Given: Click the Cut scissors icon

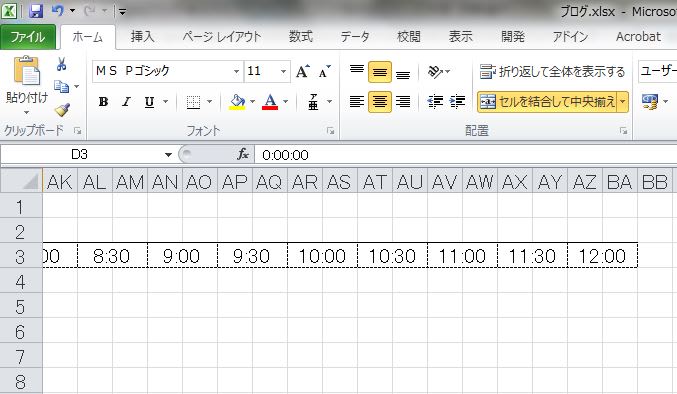Looking at the screenshot, I should tap(61, 65).
